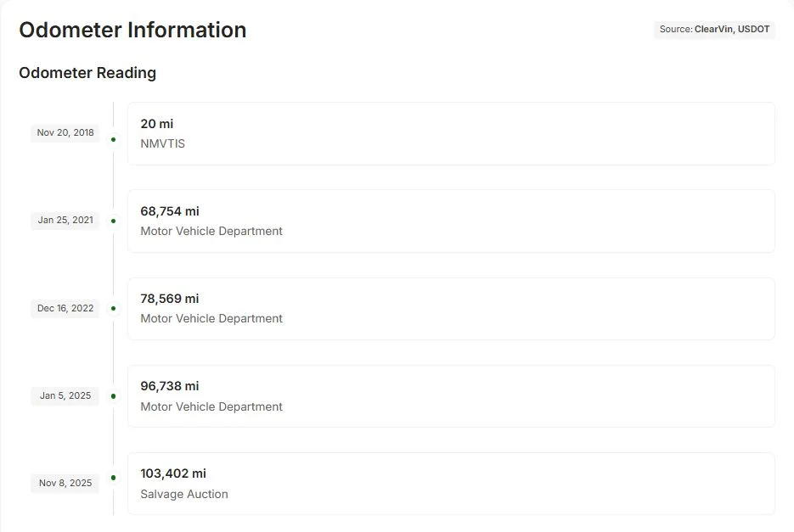The image size is (794, 532).
Task: Open the 68,754 mi reading card
Action: coord(451,221)
